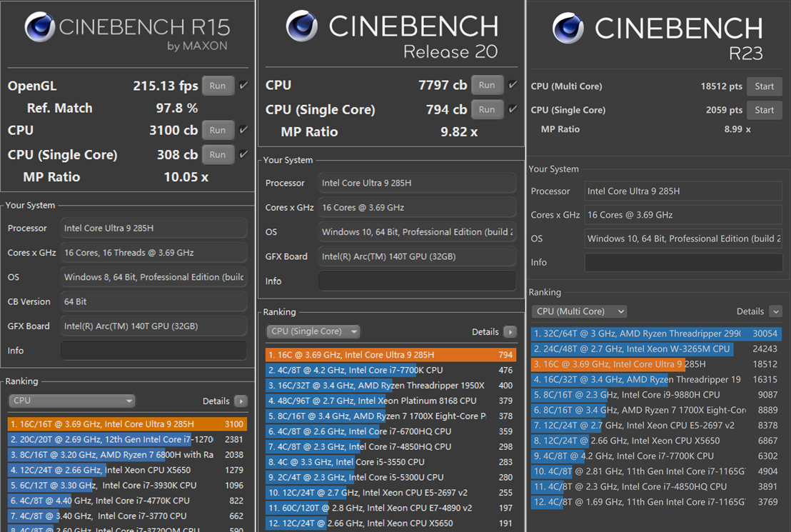Click the Info field in Cinebench R20
This screenshot has height=532, width=791.
[417, 281]
